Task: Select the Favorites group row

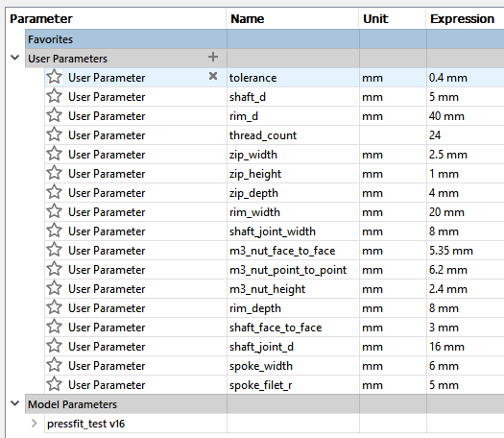Action: click(x=265, y=39)
